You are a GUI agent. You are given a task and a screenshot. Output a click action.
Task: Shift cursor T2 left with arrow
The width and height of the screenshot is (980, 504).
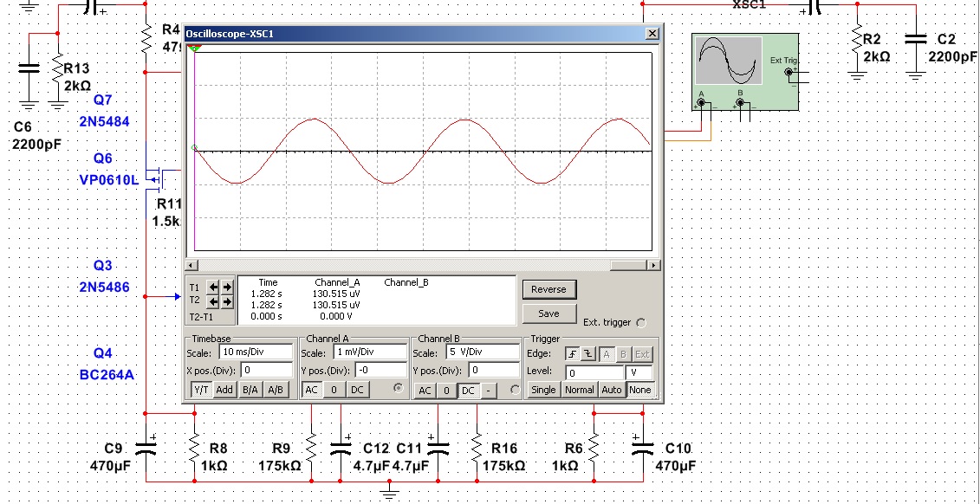click(213, 301)
